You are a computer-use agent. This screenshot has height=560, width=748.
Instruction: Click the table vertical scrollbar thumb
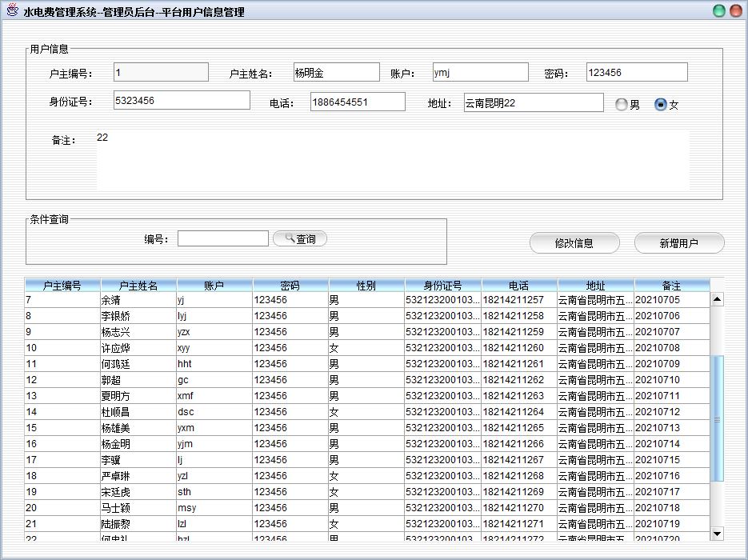click(x=717, y=418)
